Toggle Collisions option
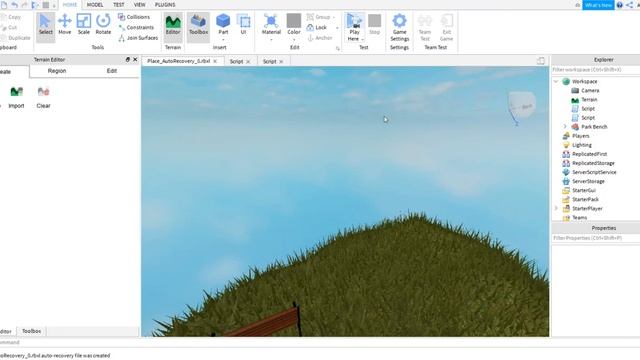The image size is (640, 360). point(134,17)
